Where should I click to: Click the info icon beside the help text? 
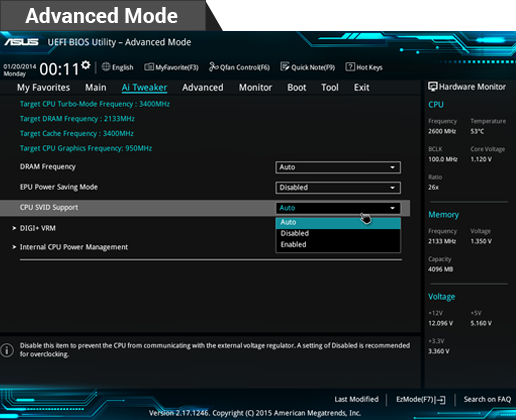point(7,350)
